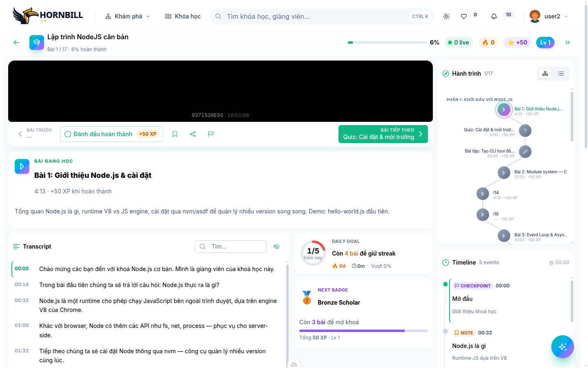Expand the Khám phá dropdown
588x368 pixels.
tap(127, 16)
